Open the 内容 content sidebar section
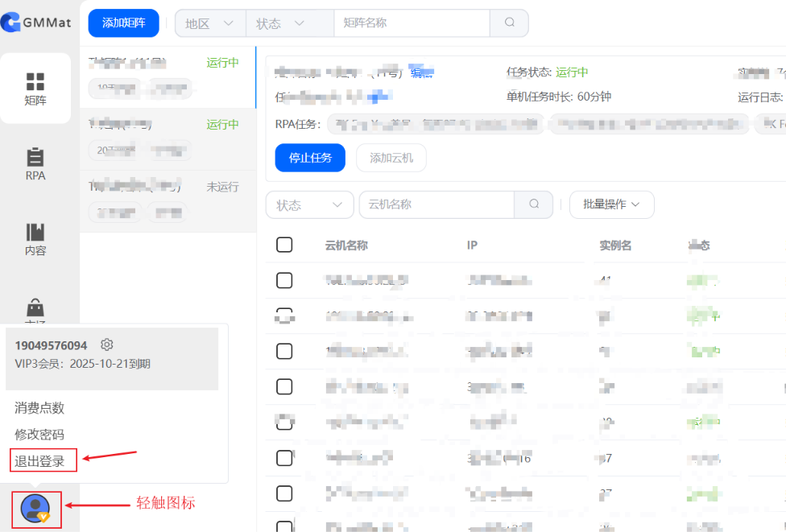Image resolution: width=786 pixels, height=532 pixels. coord(35,240)
